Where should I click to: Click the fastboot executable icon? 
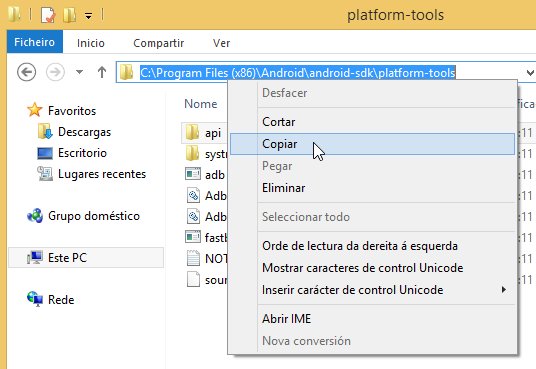[x=193, y=237]
